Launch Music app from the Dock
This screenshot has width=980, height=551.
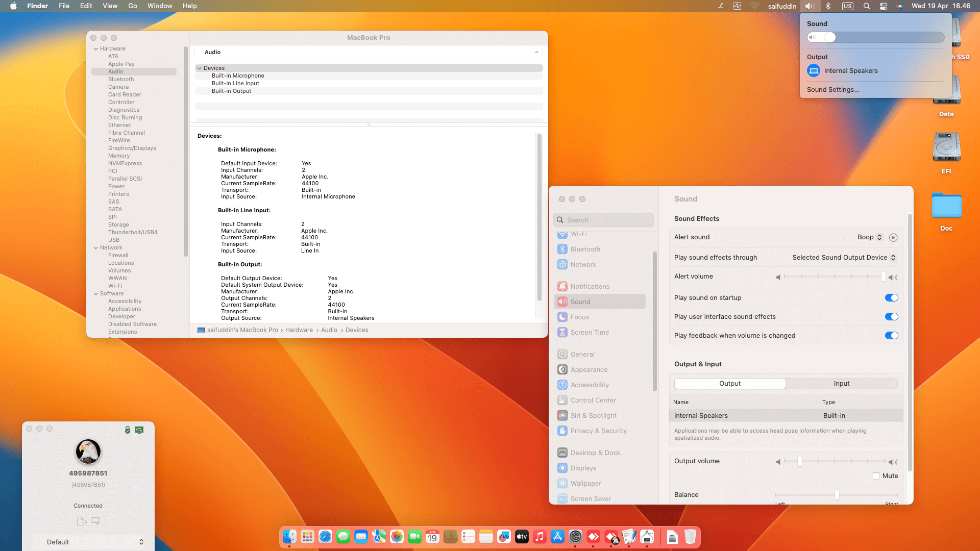click(540, 537)
